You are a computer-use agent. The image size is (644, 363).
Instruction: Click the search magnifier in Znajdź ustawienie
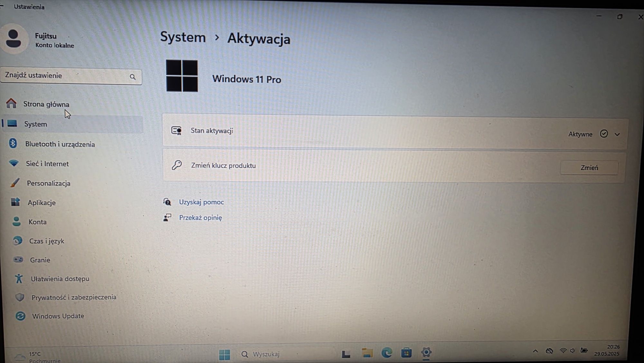pyautogui.click(x=133, y=77)
